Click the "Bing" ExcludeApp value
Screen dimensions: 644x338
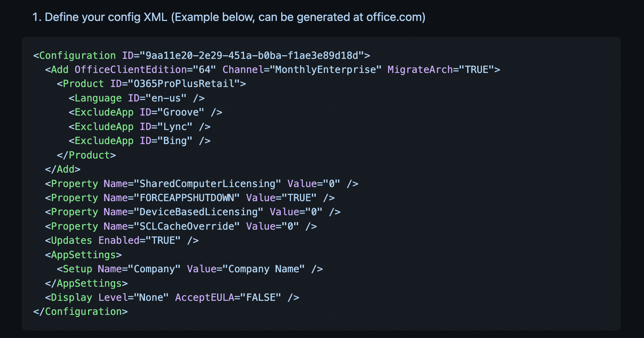(175, 141)
